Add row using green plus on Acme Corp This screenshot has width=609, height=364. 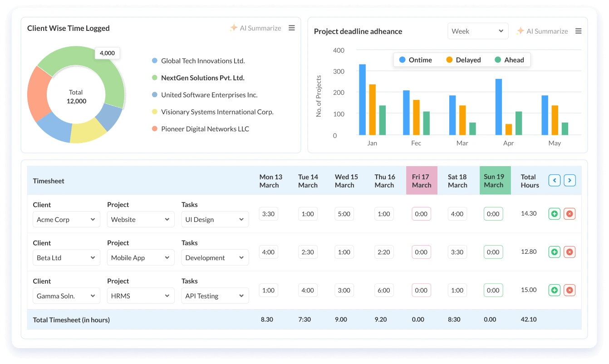coord(555,214)
